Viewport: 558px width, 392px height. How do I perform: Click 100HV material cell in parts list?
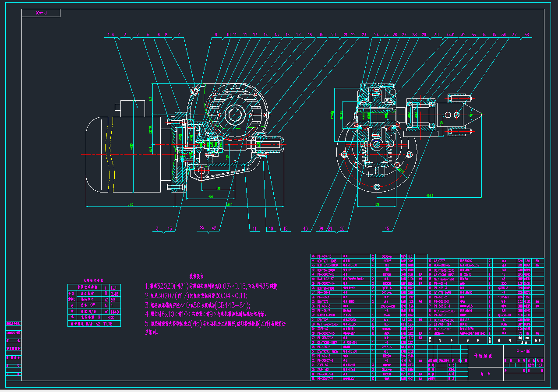387,261
